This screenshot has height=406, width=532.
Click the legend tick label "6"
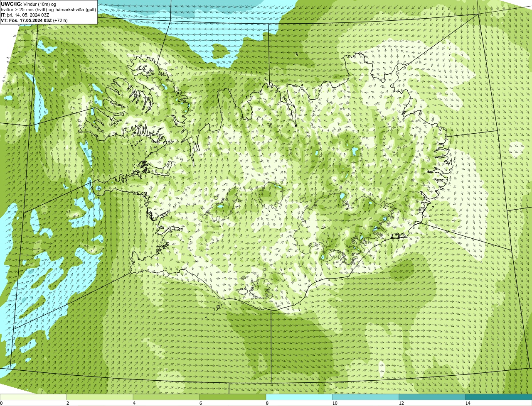coord(200,403)
